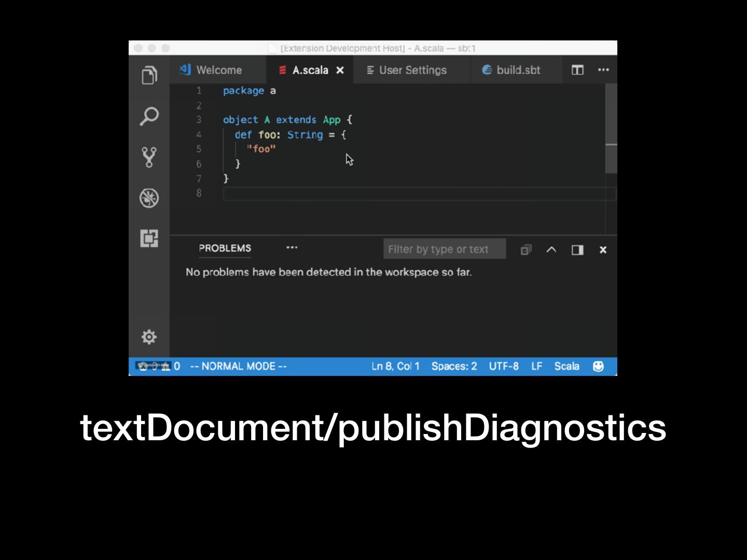Open the Debug view in activity bar
Viewport: 747px width, 560px height.
click(149, 198)
